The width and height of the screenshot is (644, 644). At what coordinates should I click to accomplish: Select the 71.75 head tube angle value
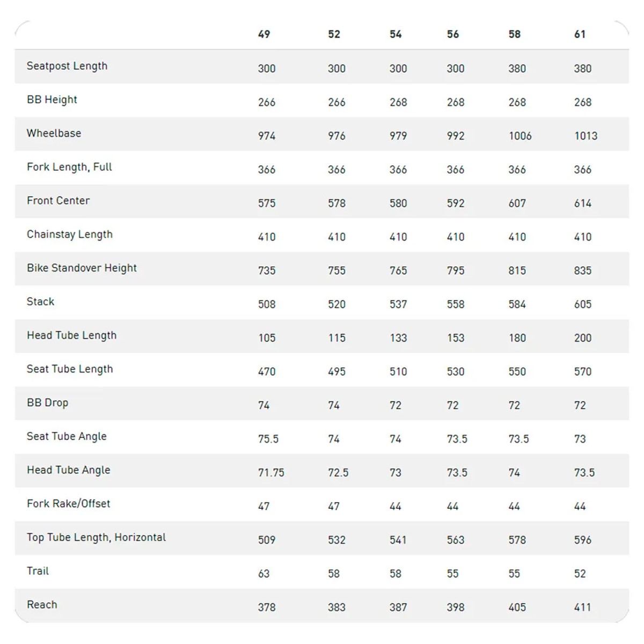pos(271,473)
